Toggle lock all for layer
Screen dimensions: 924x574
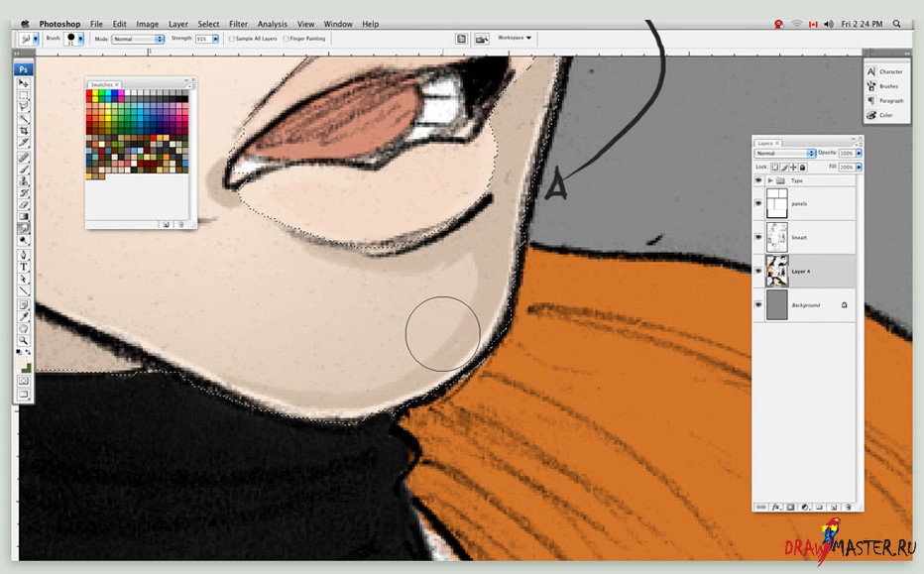pyautogui.click(x=803, y=168)
